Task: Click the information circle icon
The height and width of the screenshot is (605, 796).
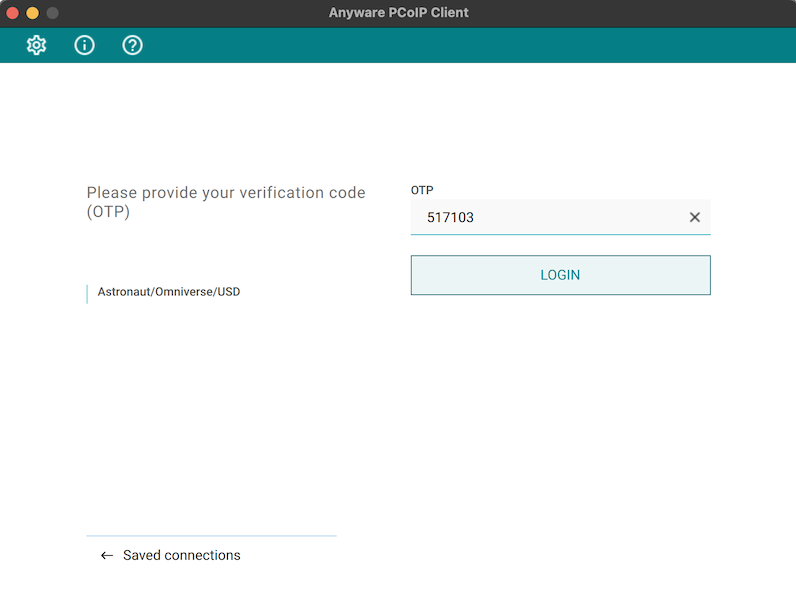Action: 85,45
